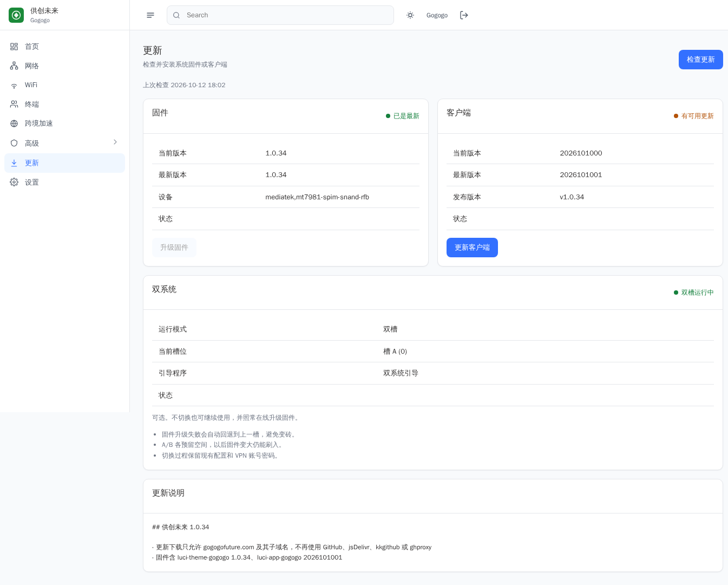Click the 首页 dashboard grid icon
728x585 pixels.
(x=14, y=47)
